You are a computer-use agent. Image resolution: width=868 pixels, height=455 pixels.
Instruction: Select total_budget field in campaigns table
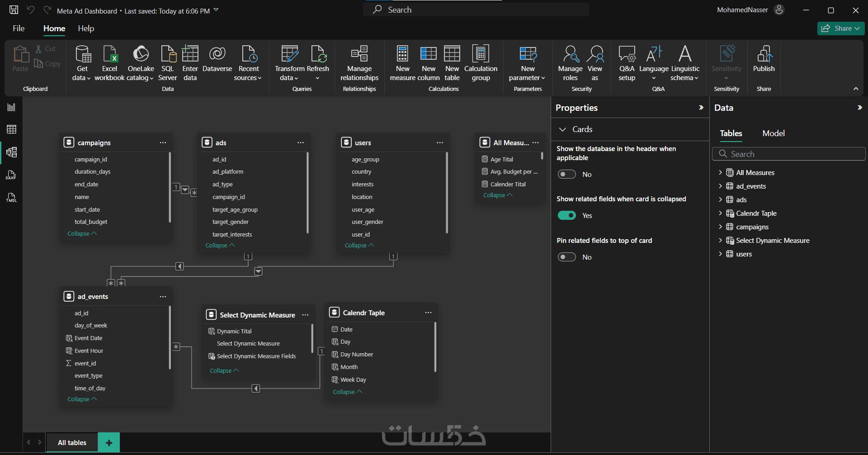(91, 222)
